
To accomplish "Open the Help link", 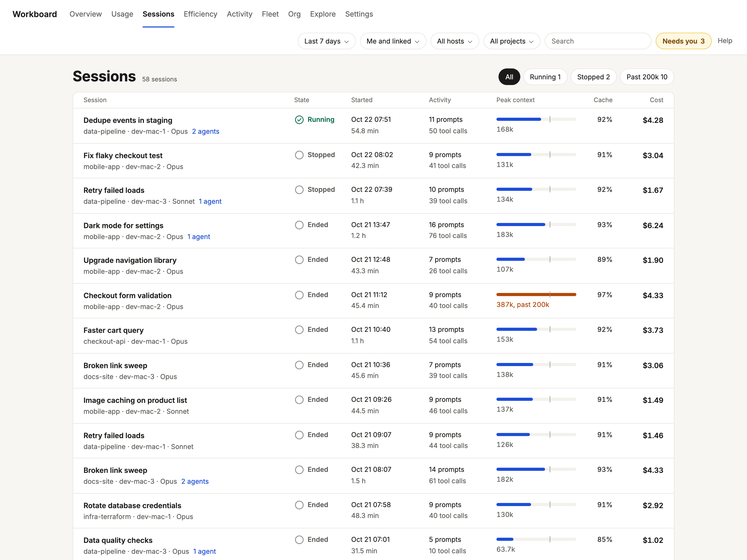I will coord(725,41).
